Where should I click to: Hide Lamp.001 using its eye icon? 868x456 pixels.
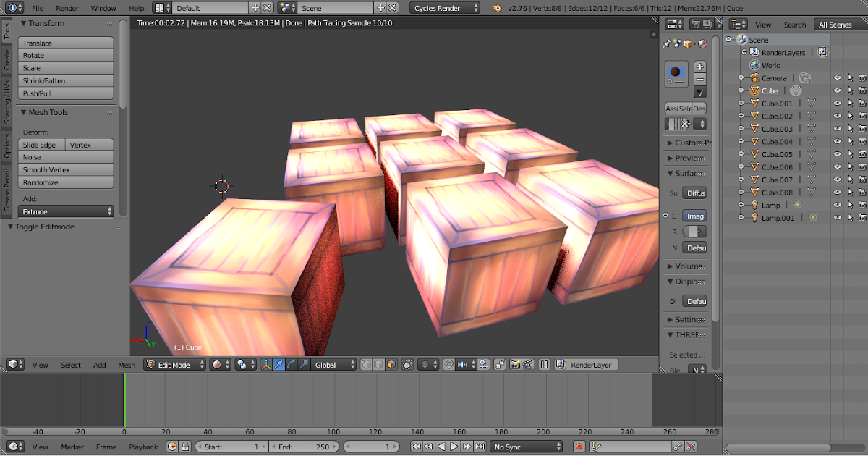point(837,218)
